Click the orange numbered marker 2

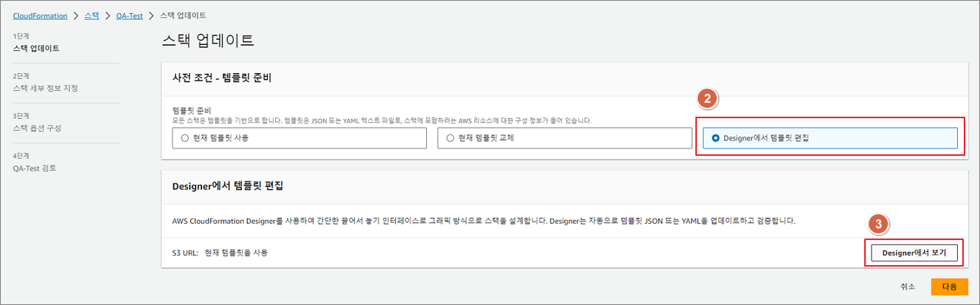pyautogui.click(x=706, y=98)
